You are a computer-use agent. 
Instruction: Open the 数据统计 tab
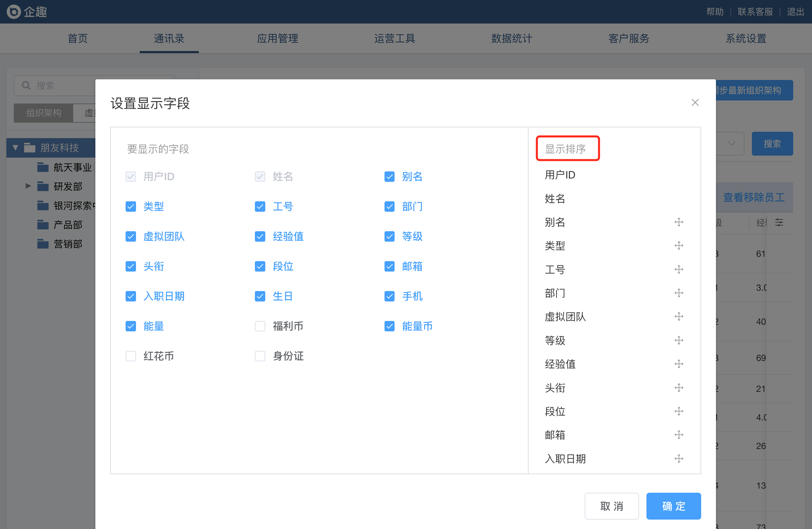click(x=511, y=38)
